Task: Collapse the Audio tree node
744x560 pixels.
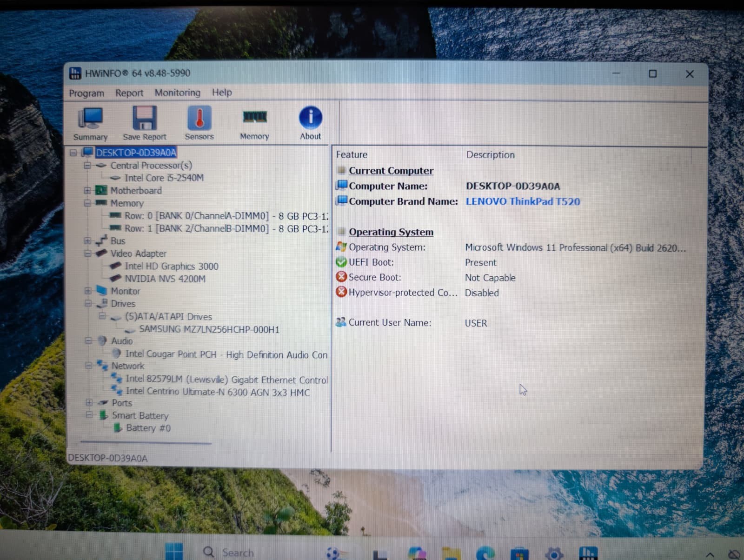Action: 88,340
